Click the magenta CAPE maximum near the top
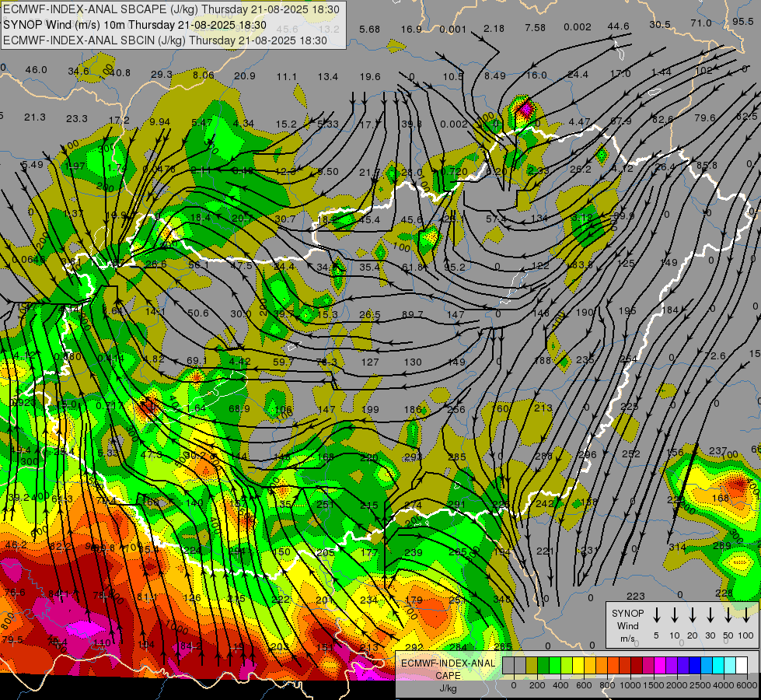 pyautogui.click(x=524, y=110)
